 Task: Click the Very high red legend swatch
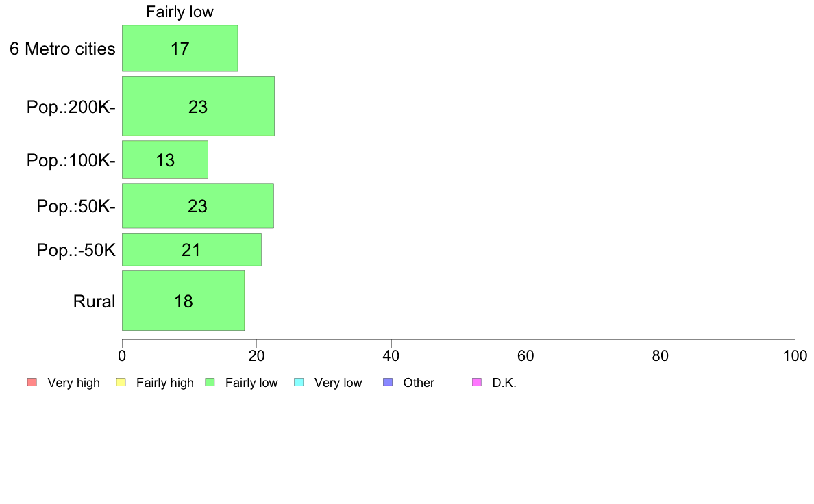32,383
